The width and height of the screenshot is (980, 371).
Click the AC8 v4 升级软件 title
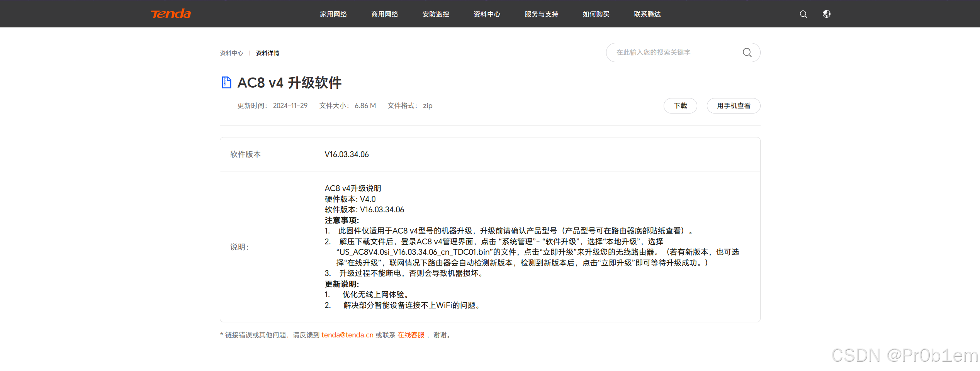coord(289,83)
